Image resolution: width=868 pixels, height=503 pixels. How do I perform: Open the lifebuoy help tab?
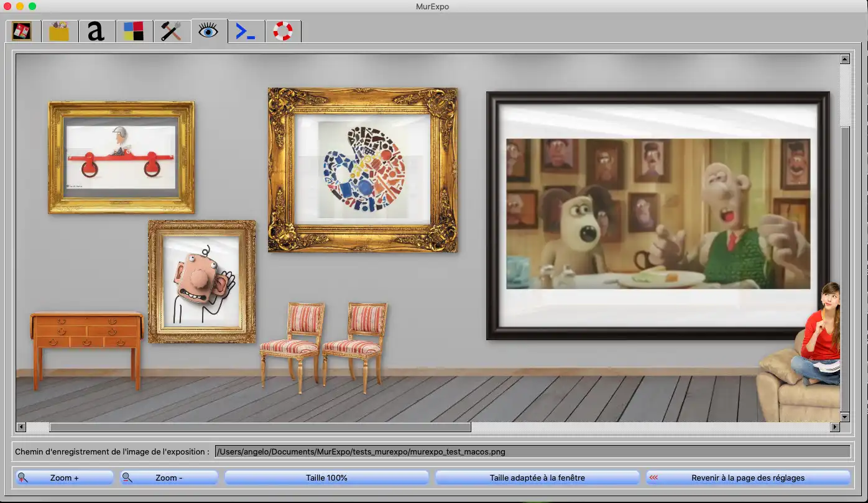point(283,31)
